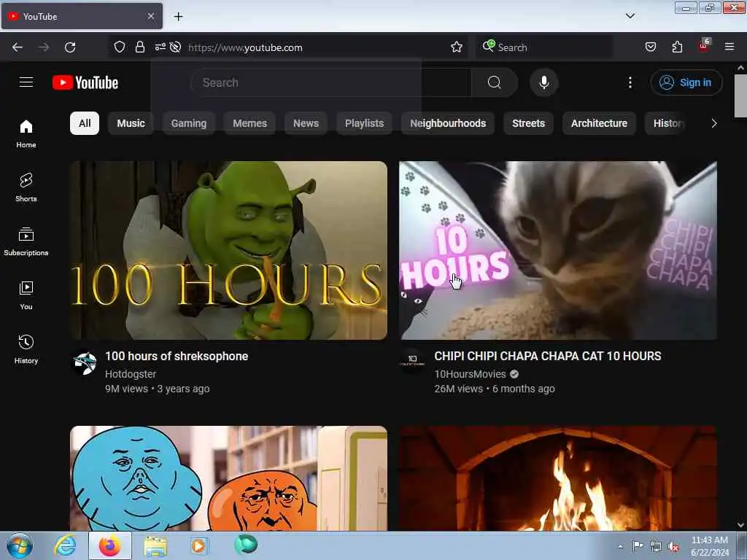
Task: Open History in sidebar
Action: tap(26, 349)
